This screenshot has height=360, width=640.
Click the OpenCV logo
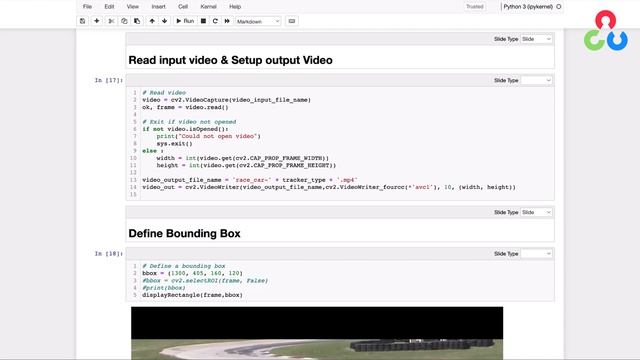click(606, 31)
